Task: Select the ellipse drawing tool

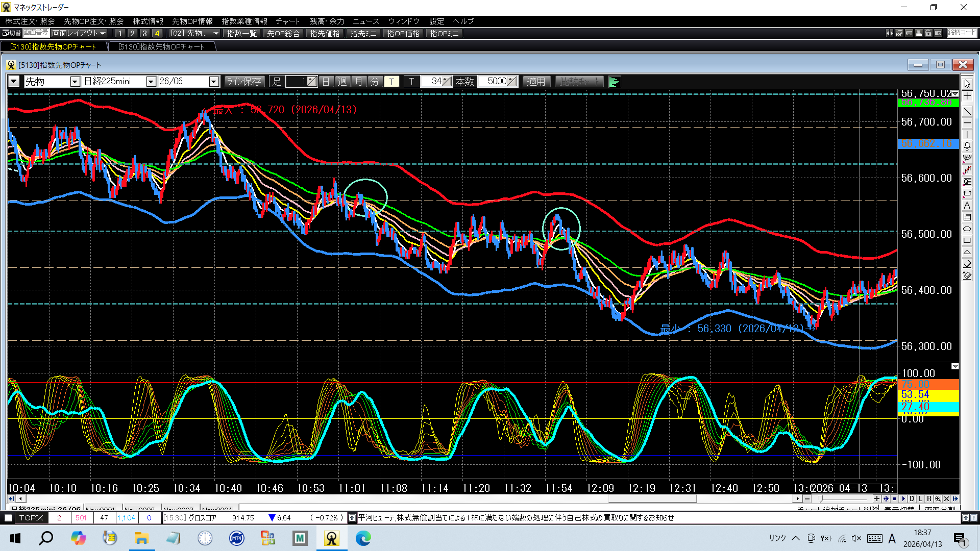Action: tap(967, 229)
